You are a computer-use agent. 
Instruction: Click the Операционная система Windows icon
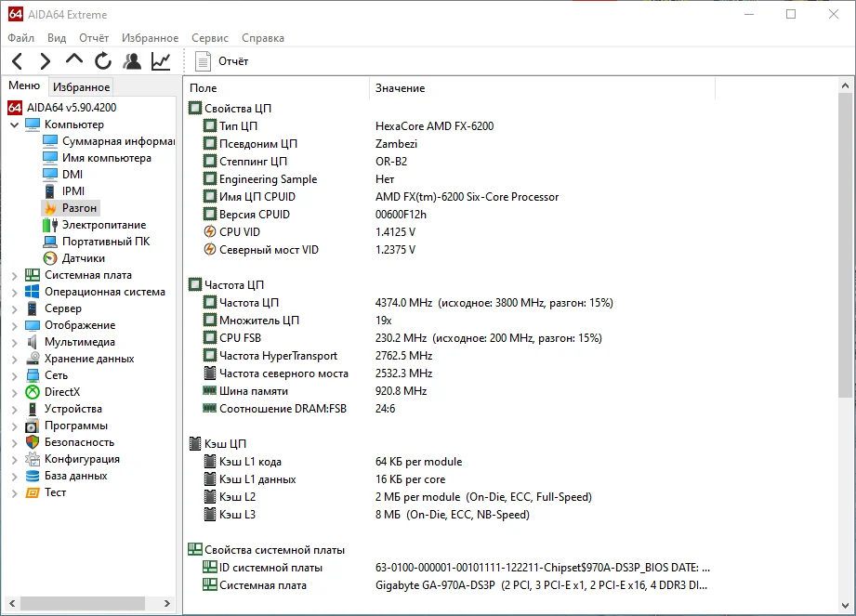coord(33,292)
